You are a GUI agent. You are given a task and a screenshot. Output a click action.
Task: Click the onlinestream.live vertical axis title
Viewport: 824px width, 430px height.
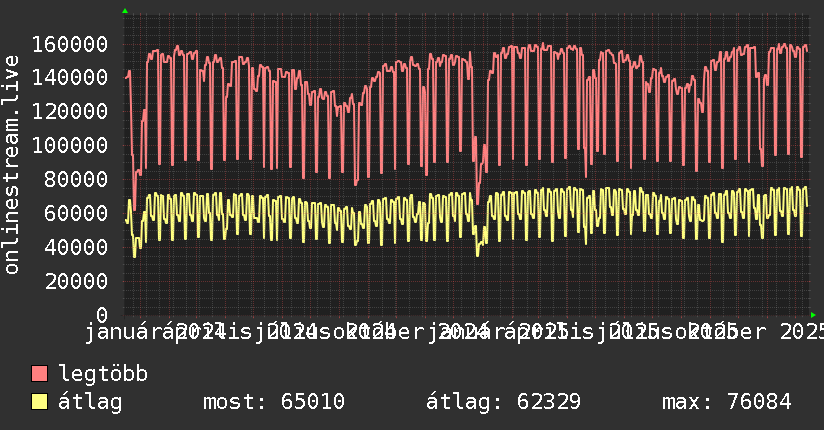click(x=11, y=165)
